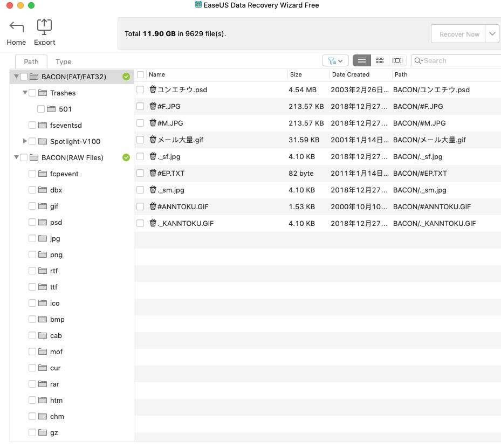Click trash icon beside ._sf.jpg
This screenshot has width=501, height=448.
pyautogui.click(x=153, y=156)
